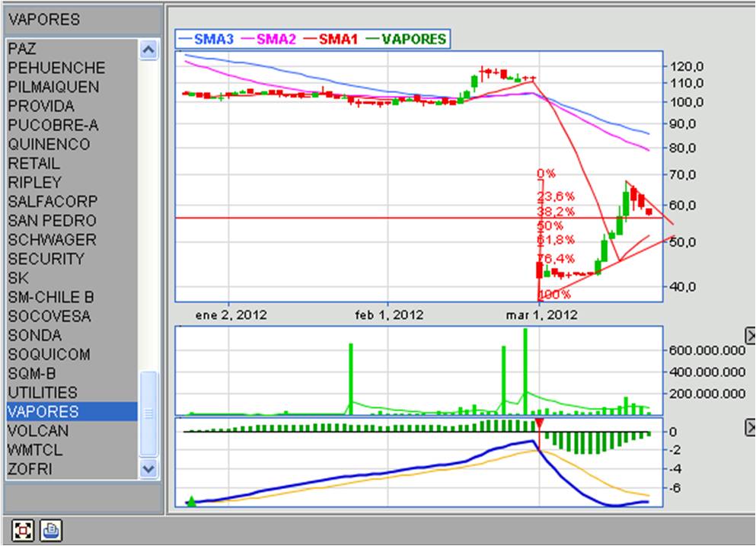
Task: Click VAPORES legend entry in chart
Action: point(407,39)
